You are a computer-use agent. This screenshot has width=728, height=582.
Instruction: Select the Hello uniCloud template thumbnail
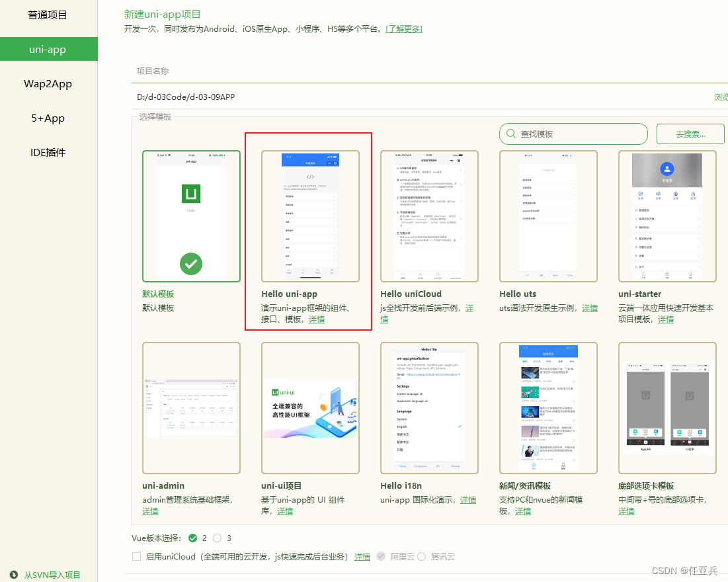point(429,216)
